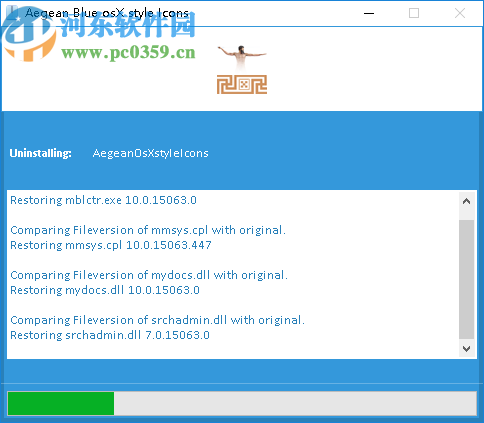Viewport: 484px width, 423px height.
Task: Click the 'Uninstalling:' label
Action: click(40, 153)
